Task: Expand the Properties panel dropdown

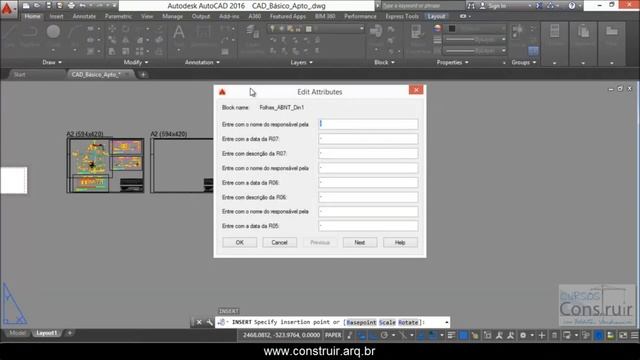Action: tap(452, 62)
